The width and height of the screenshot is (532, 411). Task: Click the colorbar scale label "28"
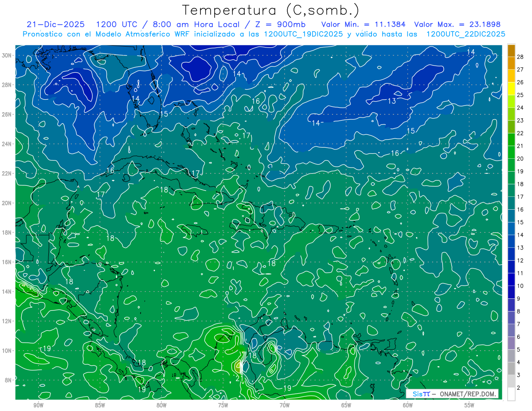click(x=520, y=57)
